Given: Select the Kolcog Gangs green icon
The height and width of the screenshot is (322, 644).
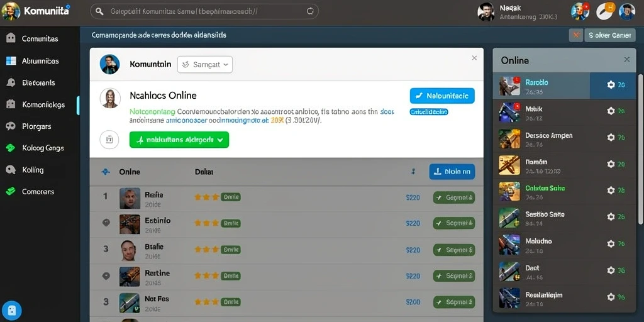Looking at the screenshot, I should coord(11,148).
